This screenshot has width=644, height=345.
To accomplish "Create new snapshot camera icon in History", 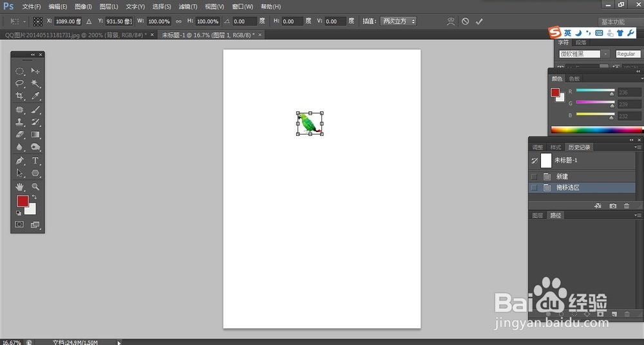I will pyautogui.click(x=613, y=206).
